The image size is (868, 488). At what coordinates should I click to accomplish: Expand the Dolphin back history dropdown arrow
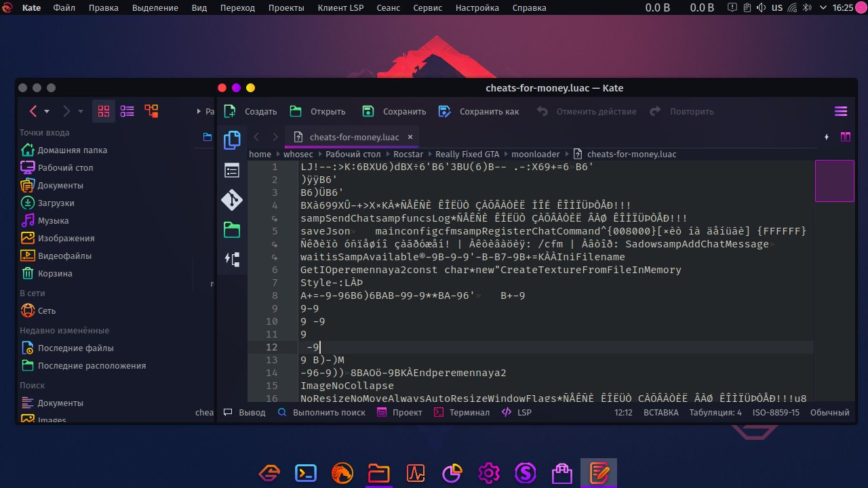(x=47, y=111)
